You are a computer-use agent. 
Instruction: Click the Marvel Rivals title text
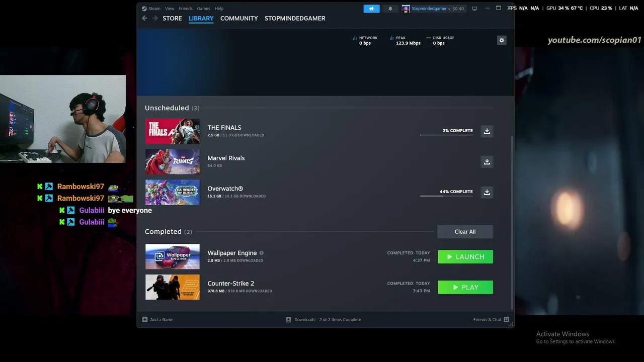click(226, 158)
